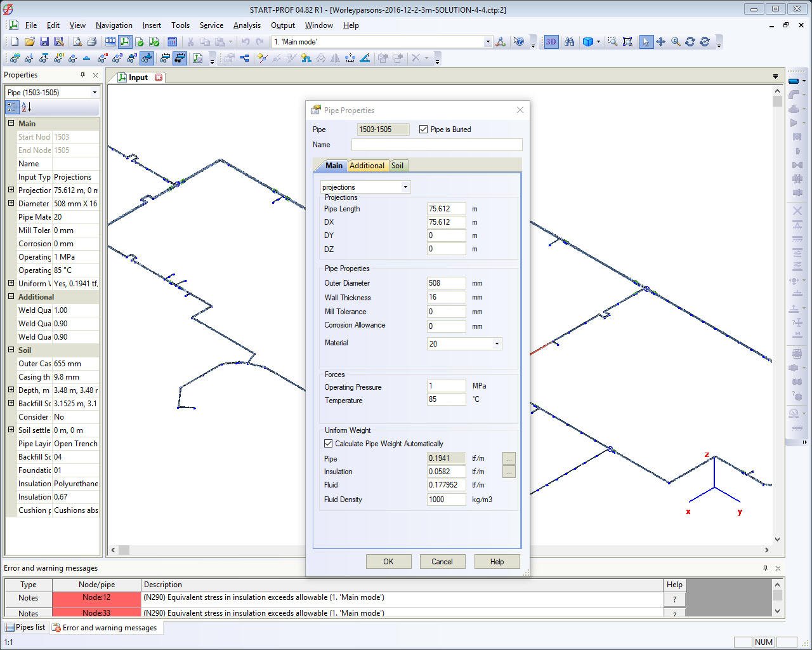Image resolution: width=812 pixels, height=650 pixels.
Task: Uncheck the Pipe is Buried checkbox
Action: pos(424,129)
